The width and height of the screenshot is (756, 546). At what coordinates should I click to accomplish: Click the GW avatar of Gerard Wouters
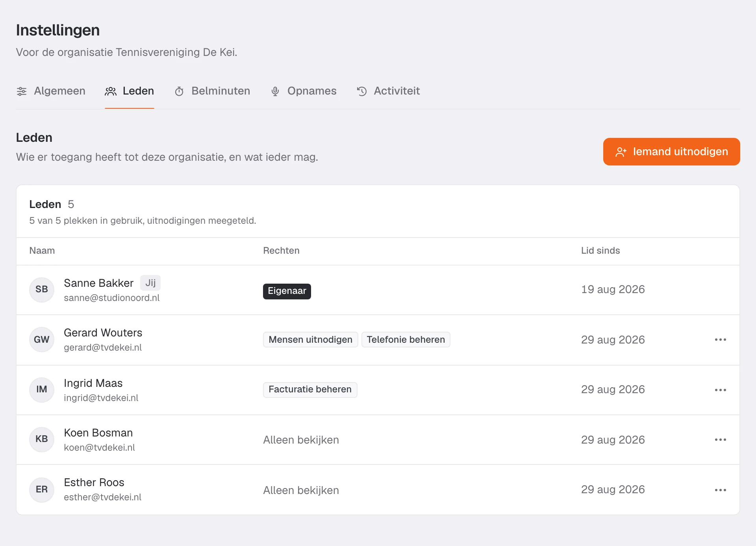(x=42, y=340)
